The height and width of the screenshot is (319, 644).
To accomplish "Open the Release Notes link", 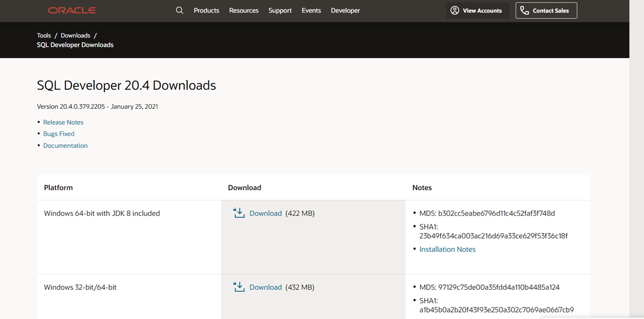I will [63, 122].
